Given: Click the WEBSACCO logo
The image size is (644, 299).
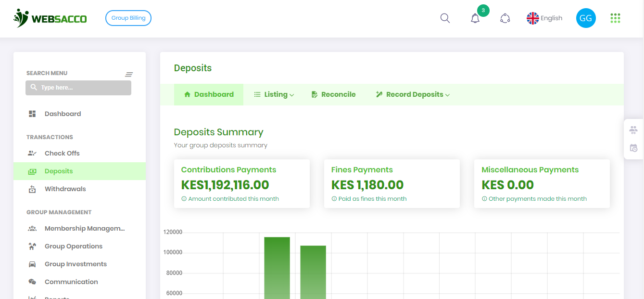Looking at the screenshot, I should tap(50, 18).
